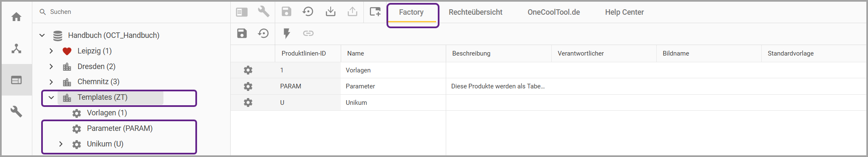Open the structure tree icon in the sidebar

click(16, 48)
